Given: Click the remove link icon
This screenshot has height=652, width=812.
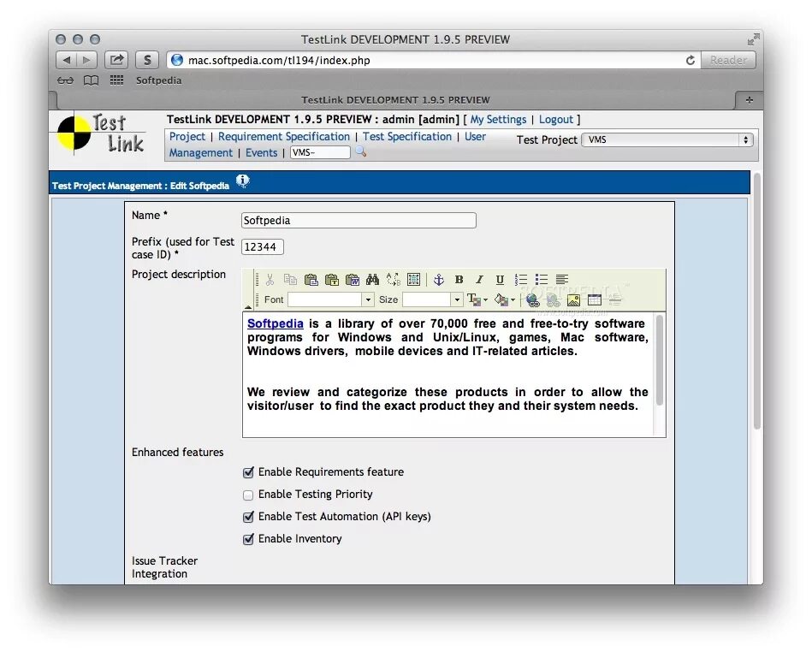Looking at the screenshot, I should click(x=553, y=299).
